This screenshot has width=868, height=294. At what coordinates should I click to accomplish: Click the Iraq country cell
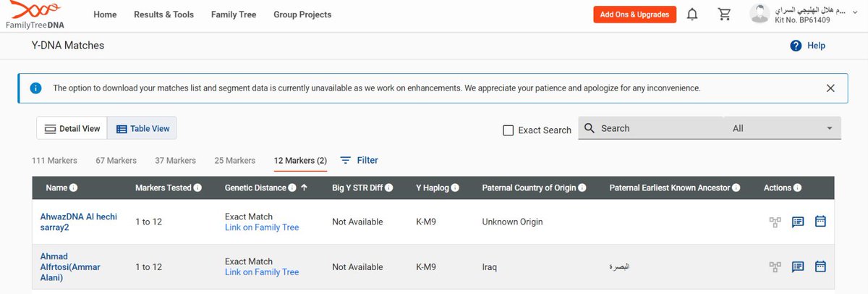coord(490,266)
